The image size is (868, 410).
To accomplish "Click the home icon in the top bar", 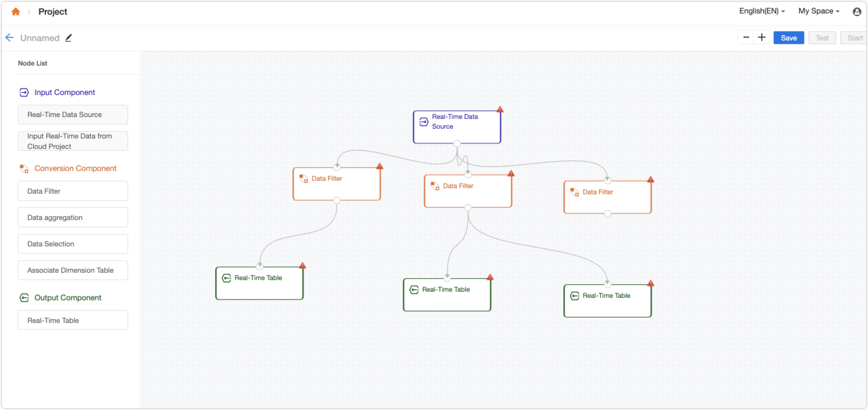I will point(16,11).
